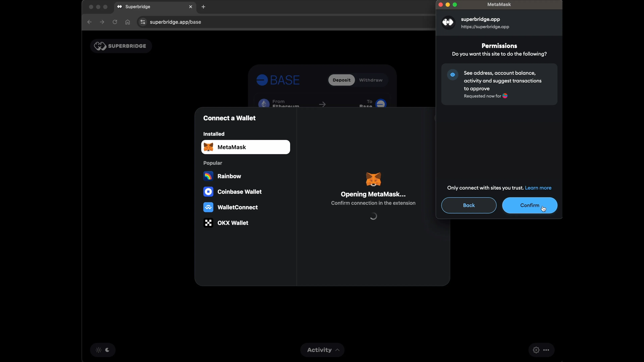Click the Opening MetaMask... text
Screen dimensions: 644x362
pos(373,194)
